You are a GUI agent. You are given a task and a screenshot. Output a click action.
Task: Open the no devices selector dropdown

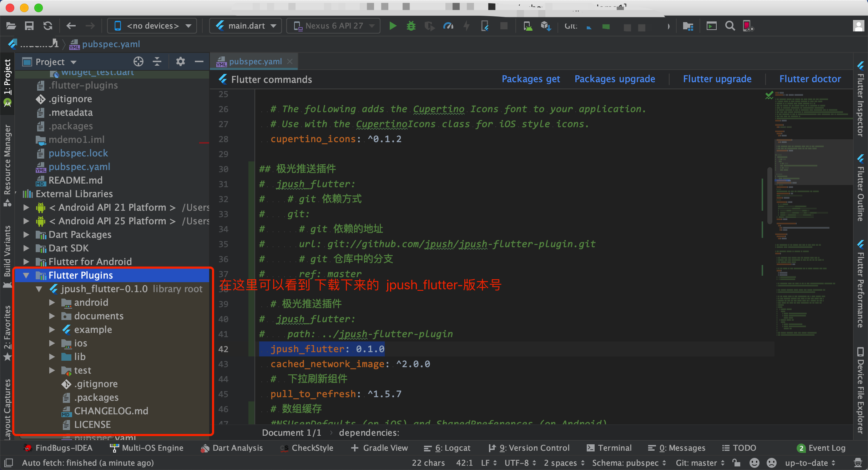[x=152, y=26]
